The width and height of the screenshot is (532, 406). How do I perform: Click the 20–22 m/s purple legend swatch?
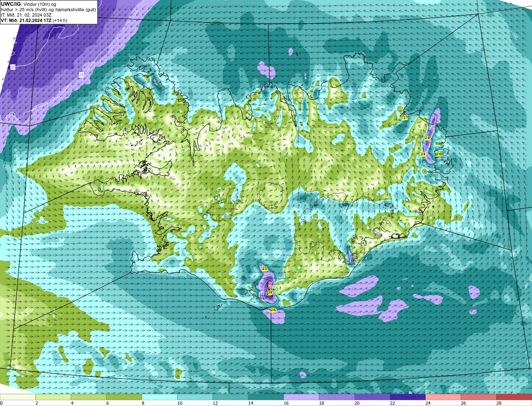pyautogui.click(x=372, y=397)
